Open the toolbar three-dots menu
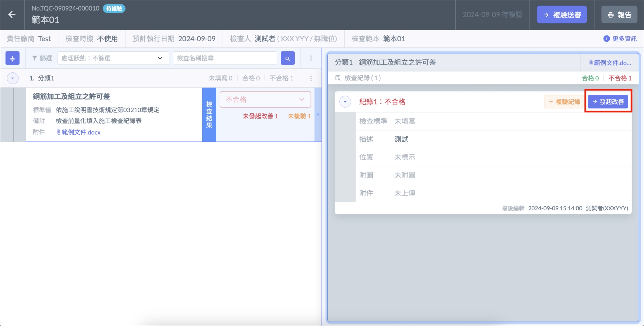Screen dimensions: 644x326 (311, 58)
